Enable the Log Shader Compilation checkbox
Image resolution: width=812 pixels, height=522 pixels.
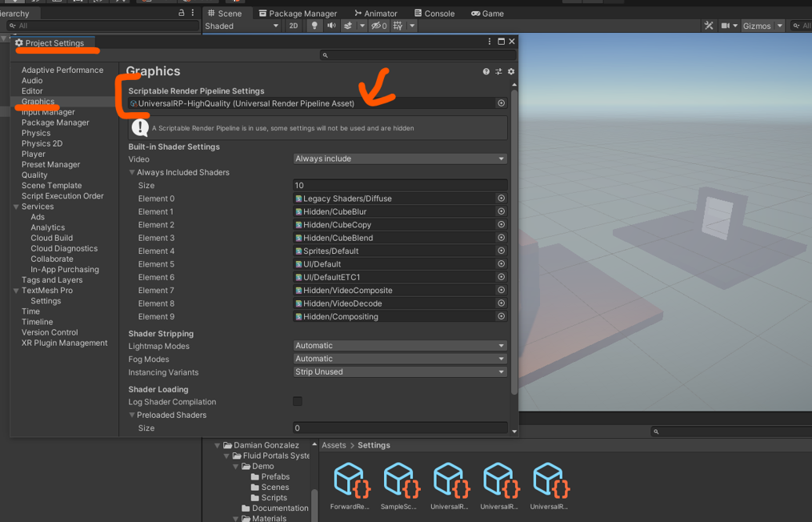click(298, 402)
